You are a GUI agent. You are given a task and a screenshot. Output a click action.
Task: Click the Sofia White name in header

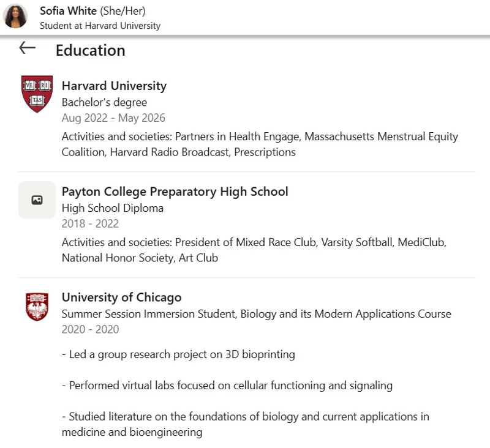(68, 11)
